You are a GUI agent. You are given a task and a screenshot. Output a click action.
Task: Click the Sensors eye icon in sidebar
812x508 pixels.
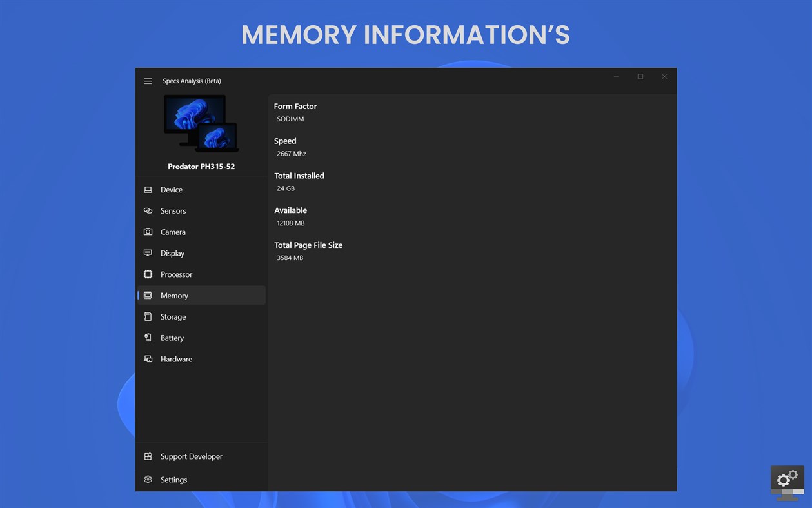149,210
